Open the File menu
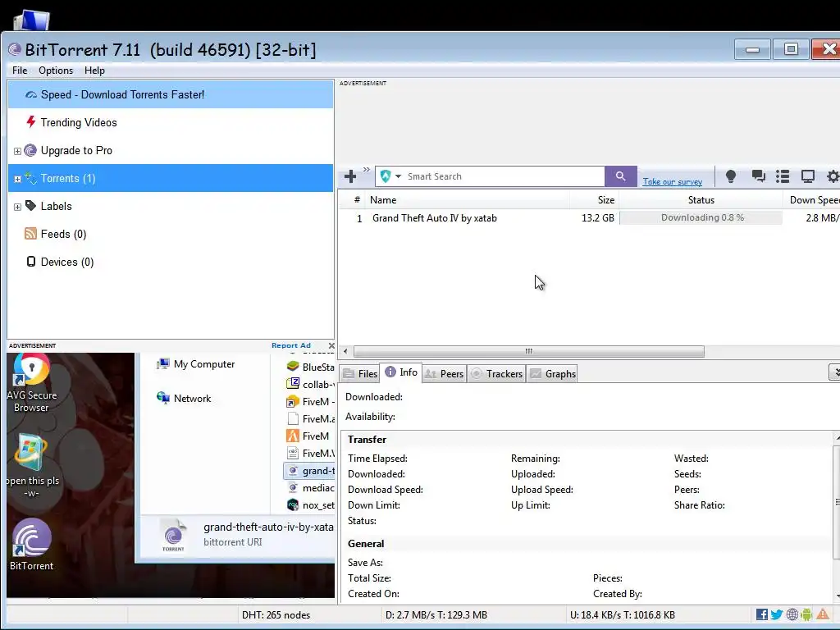 click(x=20, y=71)
